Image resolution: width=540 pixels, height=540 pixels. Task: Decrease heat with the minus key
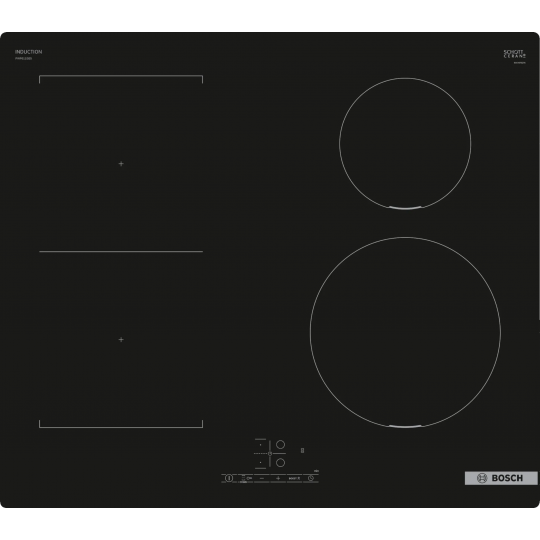[x=262, y=478]
